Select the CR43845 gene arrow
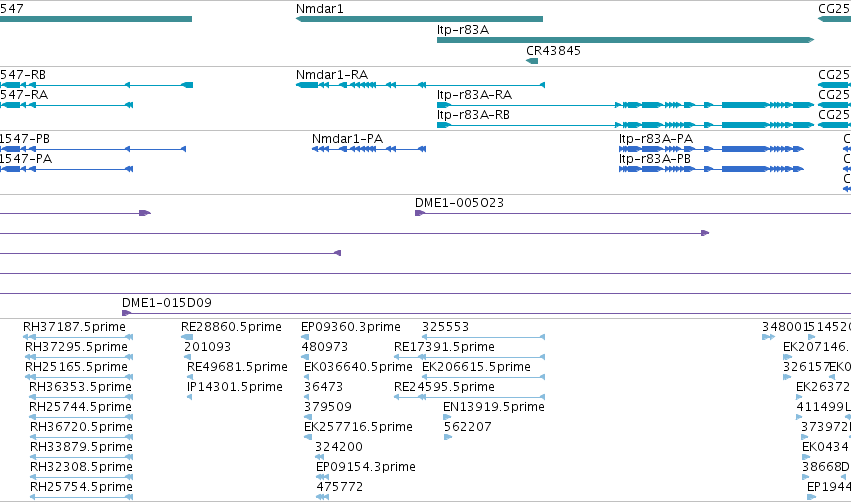Image resolution: width=851 pixels, height=502 pixels. click(x=532, y=61)
